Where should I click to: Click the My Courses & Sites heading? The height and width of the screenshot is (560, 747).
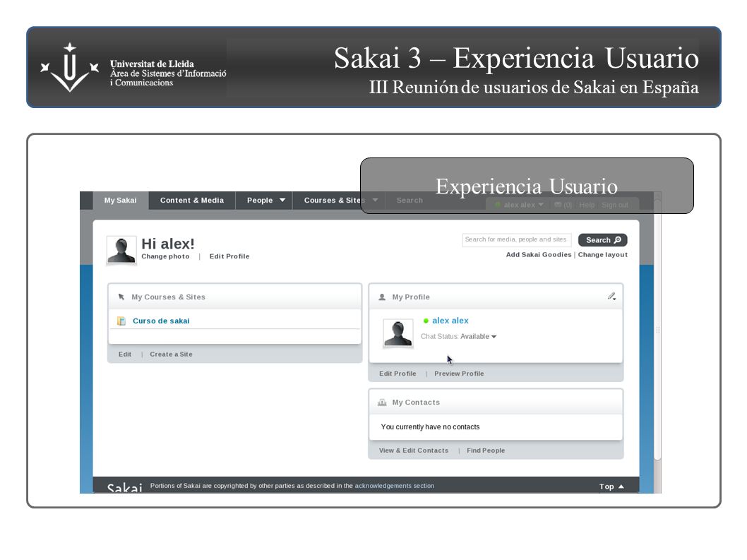169,297
